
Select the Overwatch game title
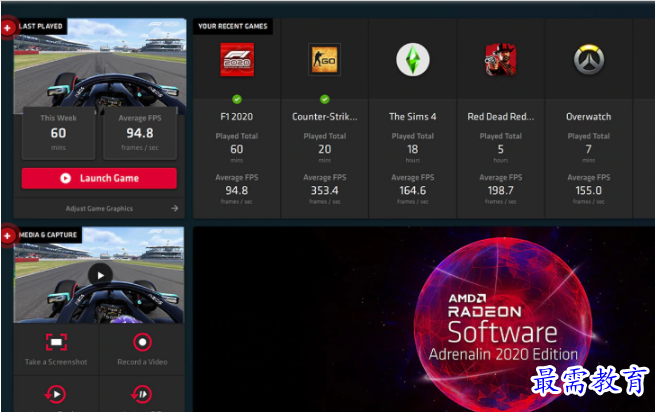click(x=589, y=117)
